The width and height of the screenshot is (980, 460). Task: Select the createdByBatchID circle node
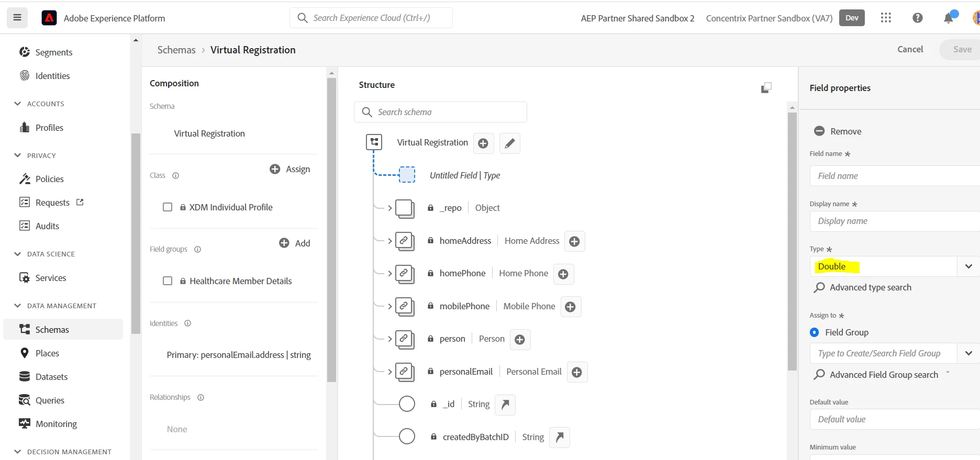(407, 436)
